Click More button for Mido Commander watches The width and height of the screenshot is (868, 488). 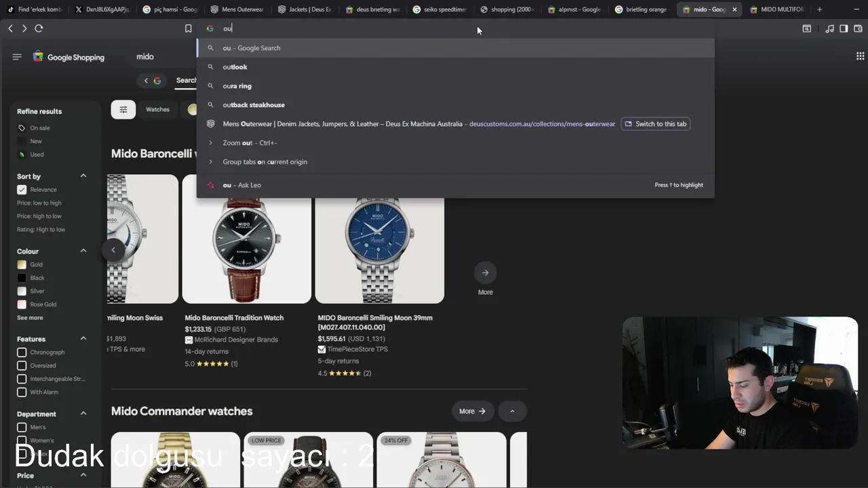pyautogui.click(x=473, y=411)
